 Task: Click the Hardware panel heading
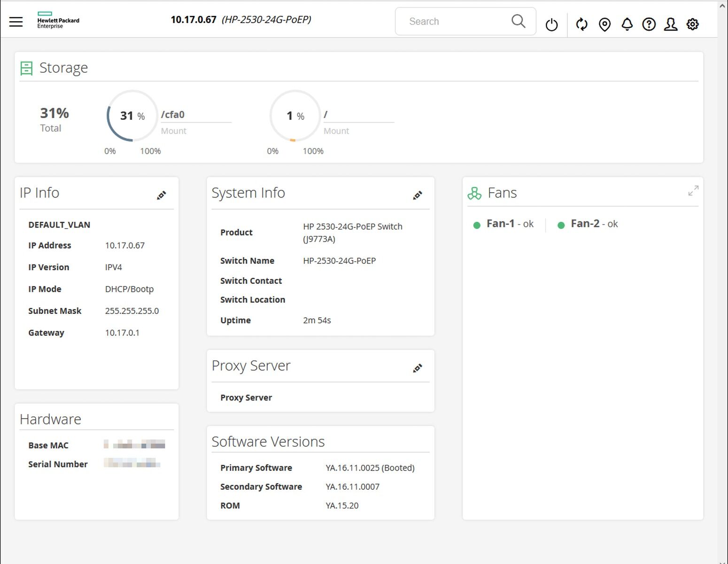[x=50, y=419]
